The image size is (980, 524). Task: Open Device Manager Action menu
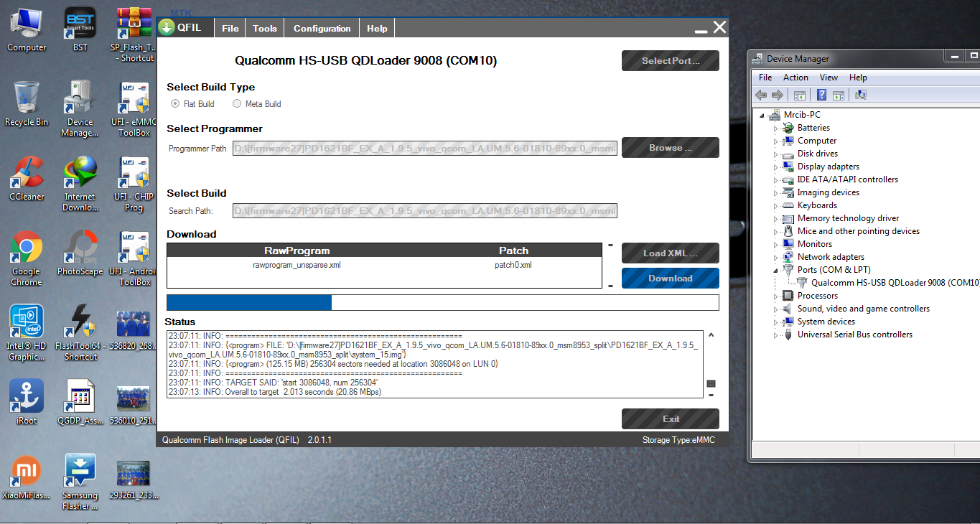click(x=795, y=78)
